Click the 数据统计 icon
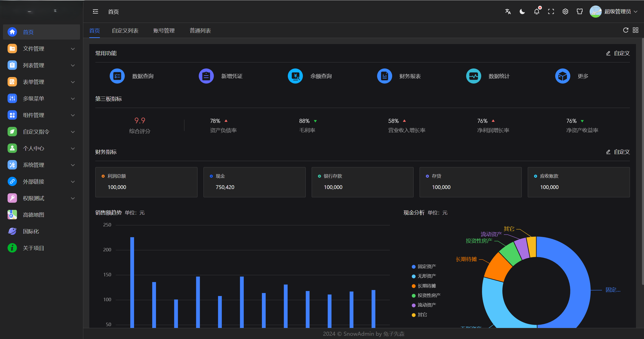Screen dimensions: 644x339 click(x=473, y=76)
